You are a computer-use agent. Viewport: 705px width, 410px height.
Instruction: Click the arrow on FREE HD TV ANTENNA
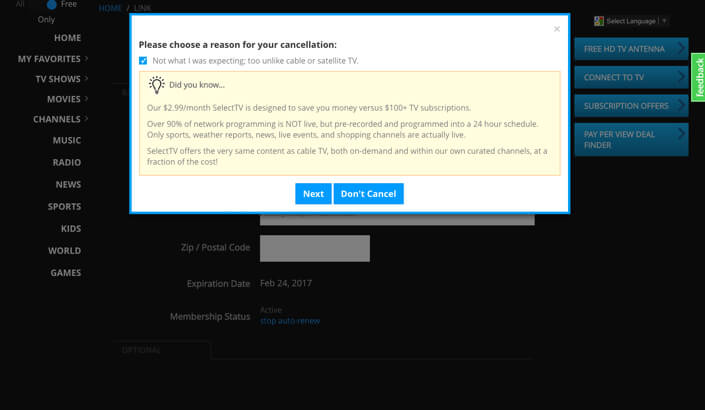(681, 48)
